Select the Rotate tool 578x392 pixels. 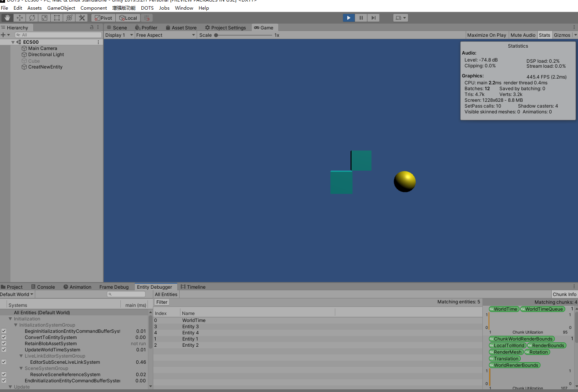(x=32, y=17)
